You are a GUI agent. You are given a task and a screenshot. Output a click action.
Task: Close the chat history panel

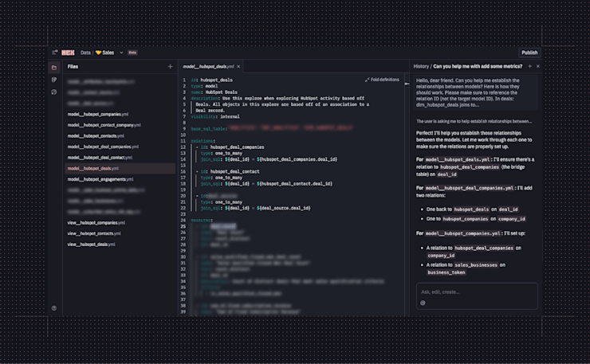[538, 66]
